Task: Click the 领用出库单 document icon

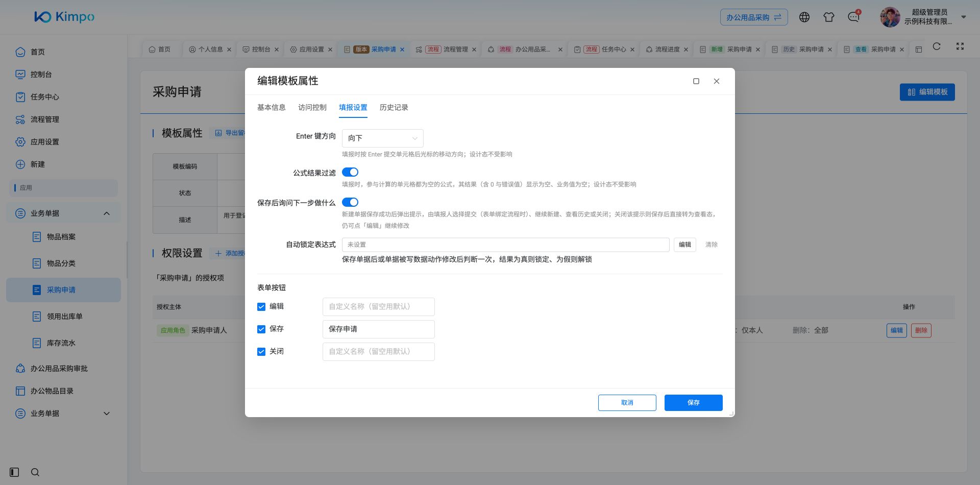Action: tap(37, 317)
